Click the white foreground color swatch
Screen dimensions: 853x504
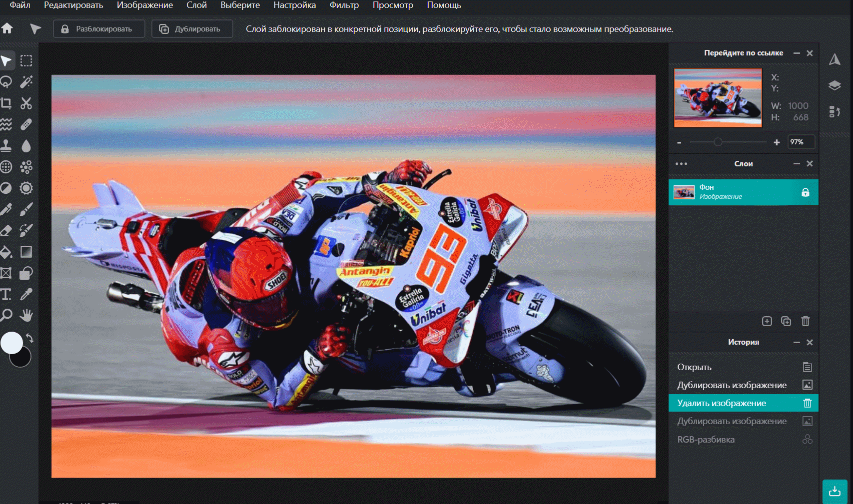pos(11,343)
